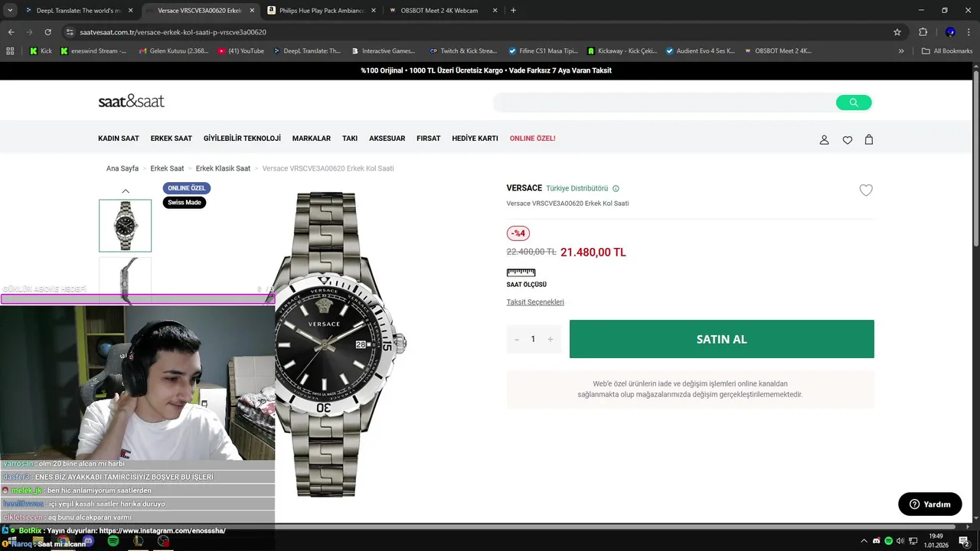This screenshot has width=980, height=551.
Task: Open the GİYİLEBİLİR TEKNOLOJİ menu
Action: [x=242, y=139]
